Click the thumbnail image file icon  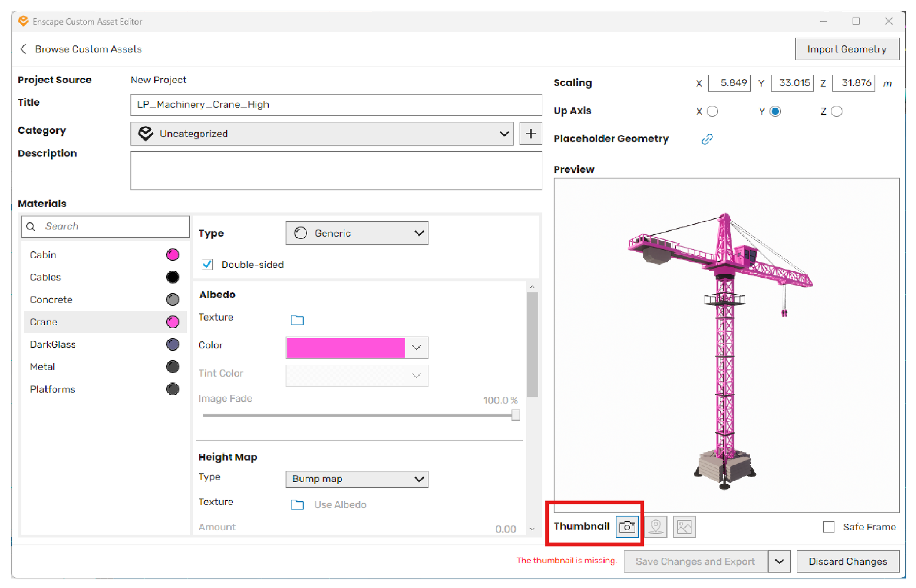click(x=684, y=527)
